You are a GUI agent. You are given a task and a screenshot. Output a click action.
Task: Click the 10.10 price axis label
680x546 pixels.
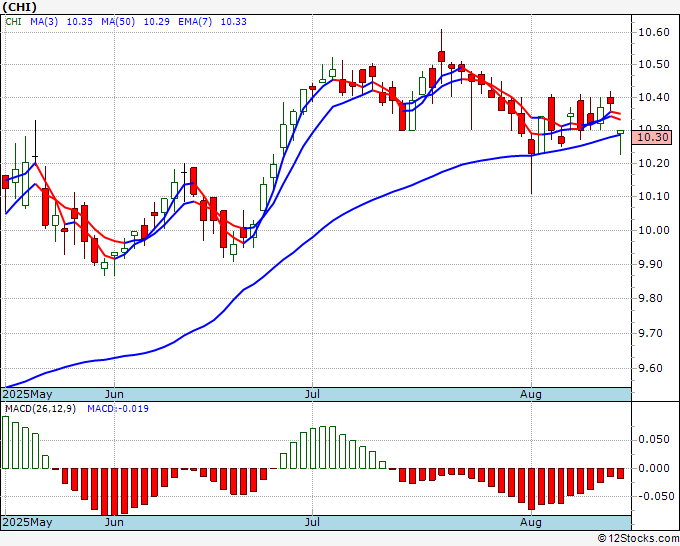tap(654, 196)
